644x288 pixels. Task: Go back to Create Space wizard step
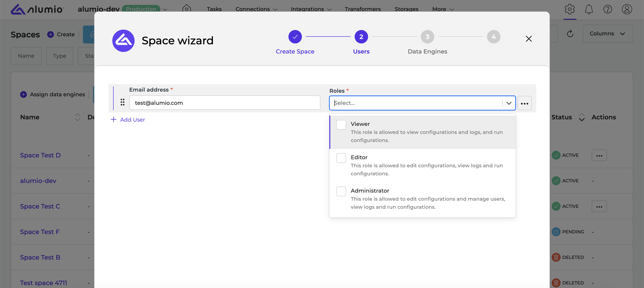[295, 37]
